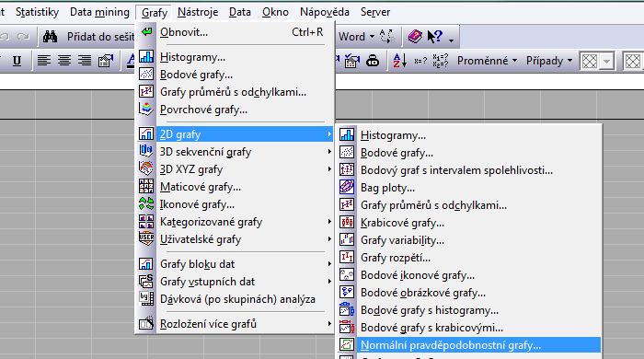Click the Bodové obrázkové grafy icon
Screen dimensions: 644x359
pos(347,292)
